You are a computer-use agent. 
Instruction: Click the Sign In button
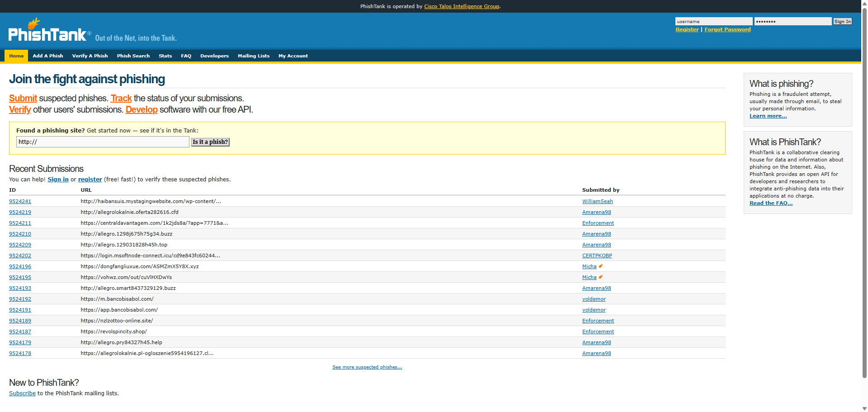842,21
